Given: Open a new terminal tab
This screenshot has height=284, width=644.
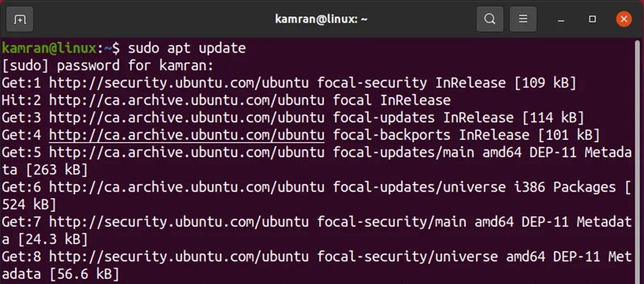Looking at the screenshot, I should pyautogui.click(x=21, y=19).
